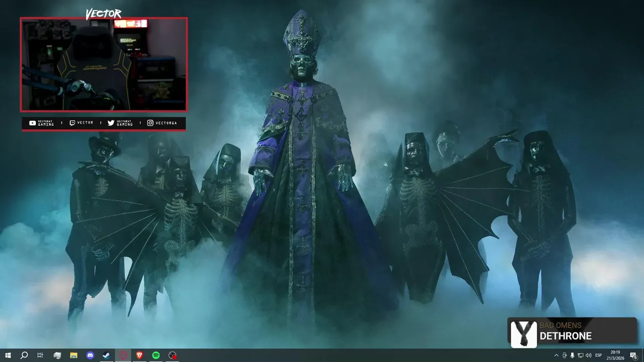Click the Meet Now camera tray icon

(x=564, y=355)
